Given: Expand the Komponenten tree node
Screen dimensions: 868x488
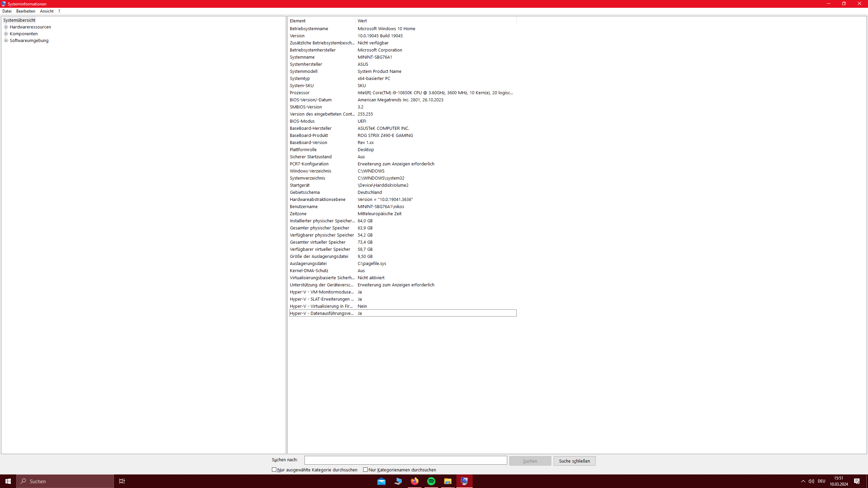Looking at the screenshot, I should point(6,34).
